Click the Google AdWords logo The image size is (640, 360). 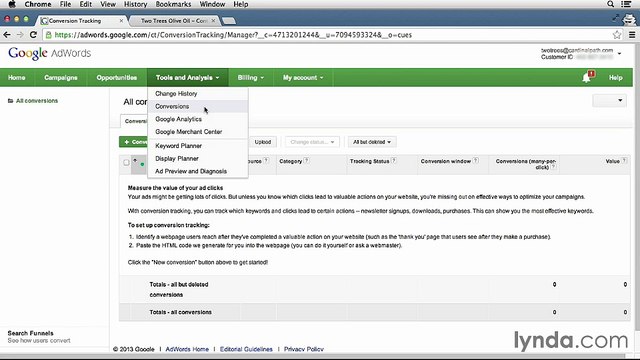tap(49, 53)
